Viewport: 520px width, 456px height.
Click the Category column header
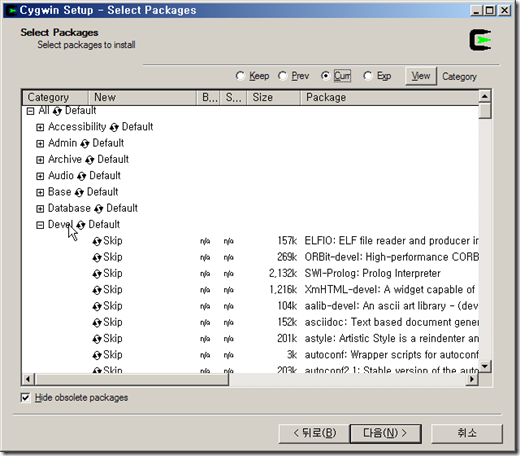point(55,98)
